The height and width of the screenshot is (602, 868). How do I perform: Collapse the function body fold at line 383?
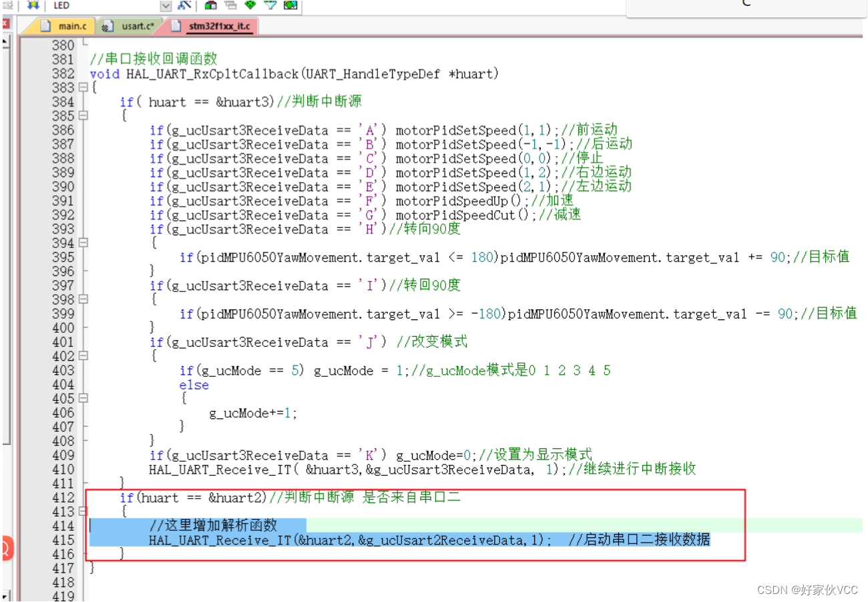point(83,88)
